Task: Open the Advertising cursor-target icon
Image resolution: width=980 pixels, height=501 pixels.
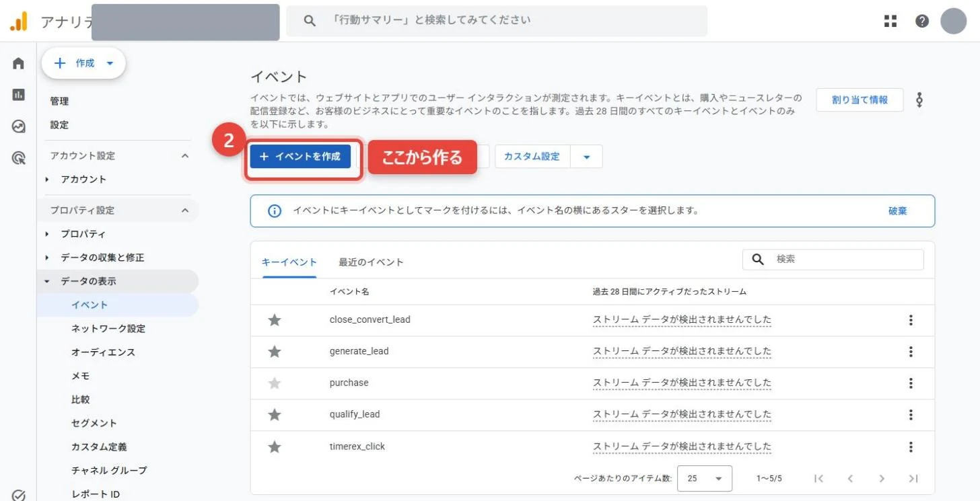Action: [x=18, y=158]
